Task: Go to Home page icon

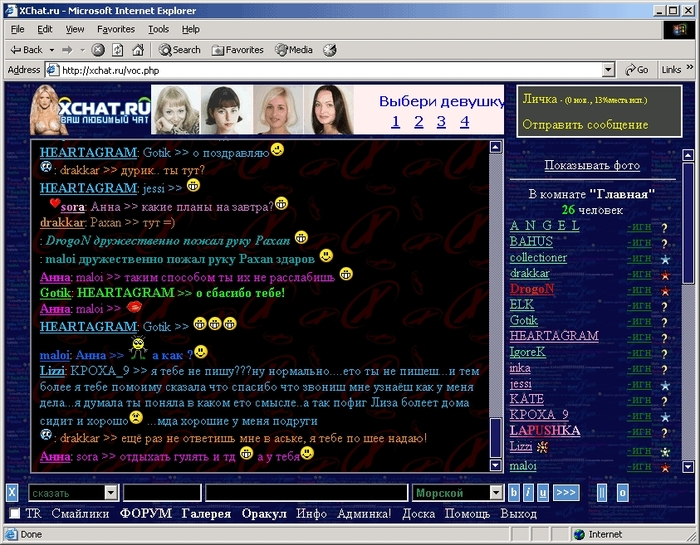Action: click(x=138, y=50)
